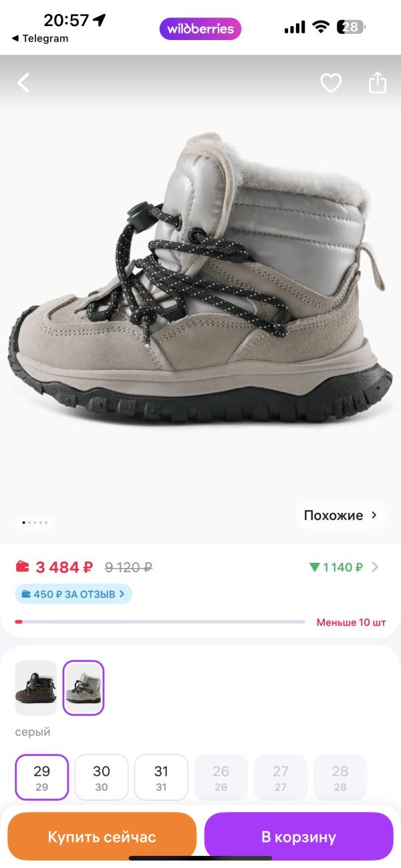The height and width of the screenshot is (868, 401).
Task: Choose the grey boot color thumbnail
Action: pos(84,688)
